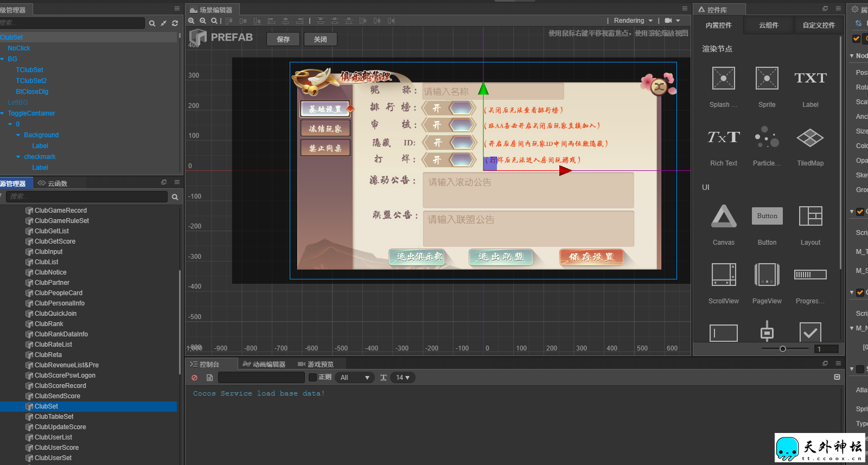868x465 pixels.
Task: Collapse the checkmark node
Action: (x=18, y=157)
